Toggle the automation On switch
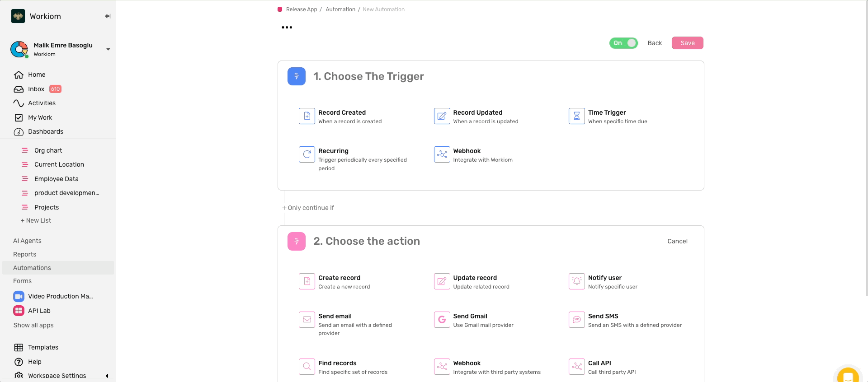 pos(623,43)
